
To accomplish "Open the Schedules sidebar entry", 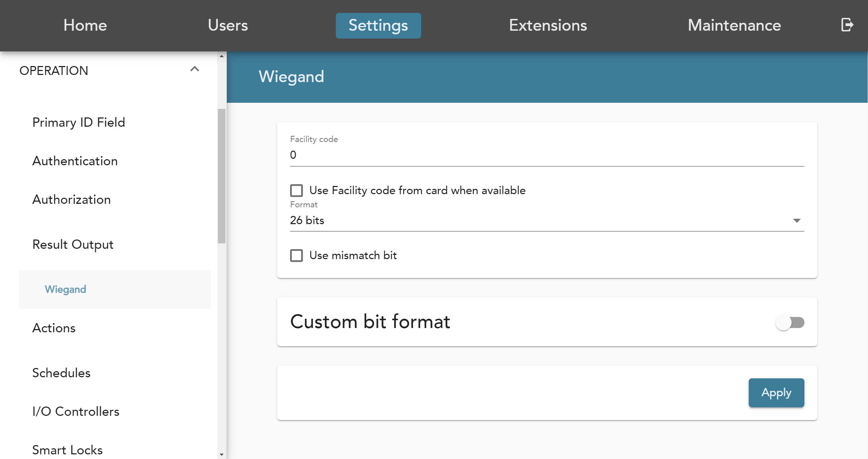I will click(61, 373).
